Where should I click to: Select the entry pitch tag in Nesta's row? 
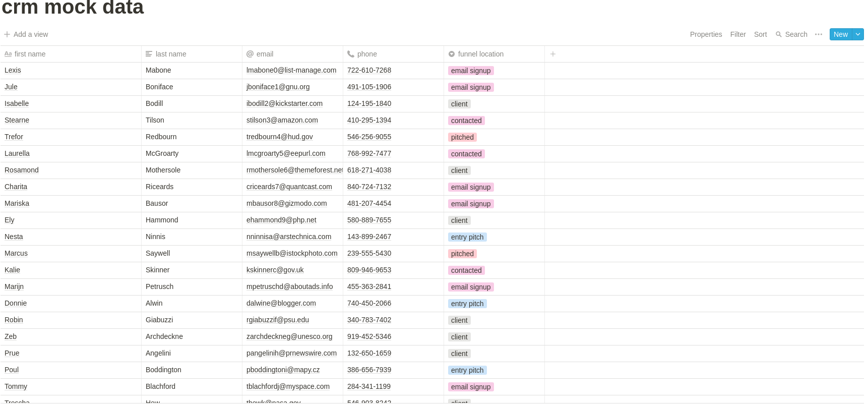click(x=467, y=237)
